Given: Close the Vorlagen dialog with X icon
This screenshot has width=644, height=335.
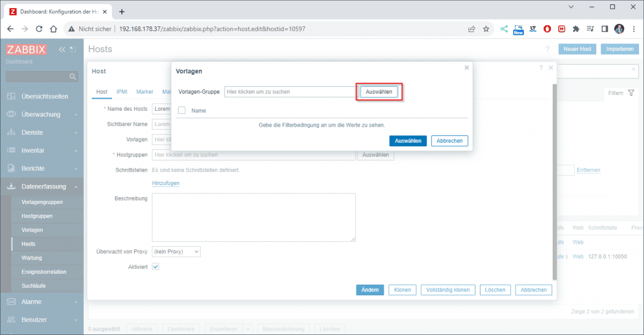Looking at the screenshot, I should [x=467, y=67].
